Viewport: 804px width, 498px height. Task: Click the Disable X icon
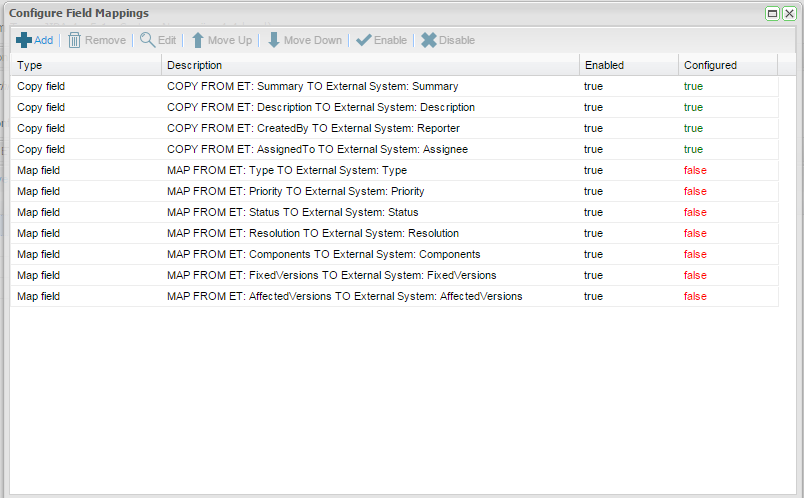point(429,40)
